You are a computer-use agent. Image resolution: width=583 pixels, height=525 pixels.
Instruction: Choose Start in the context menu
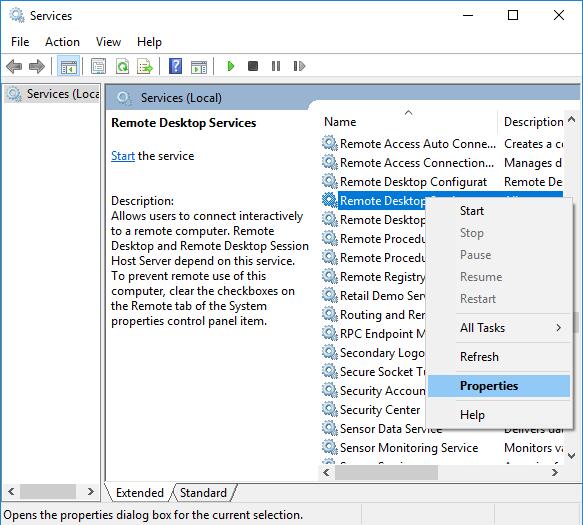pos(498,211)
